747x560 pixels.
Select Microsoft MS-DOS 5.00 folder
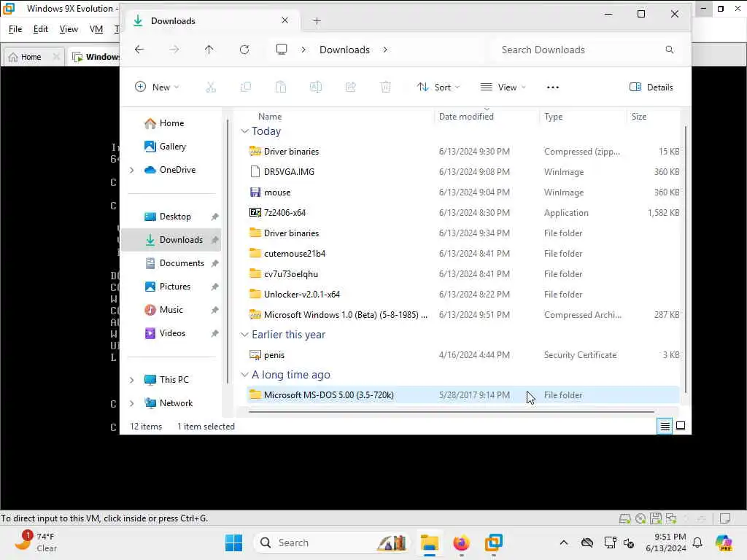pos(462,394)
